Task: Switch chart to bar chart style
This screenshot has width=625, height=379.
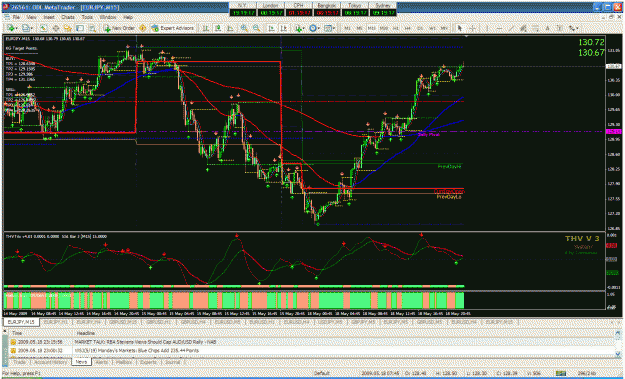Action: click(x=206, y=28)
